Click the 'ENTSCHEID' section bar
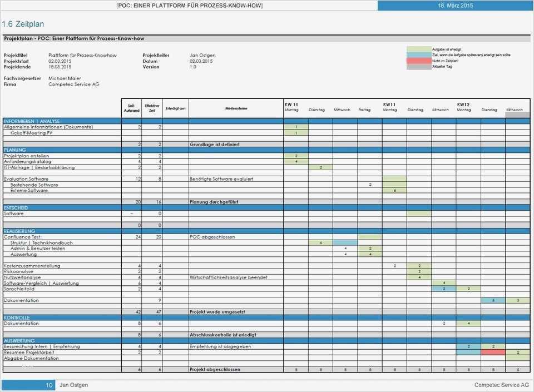 pyautogui.click(x=266, y=207)
